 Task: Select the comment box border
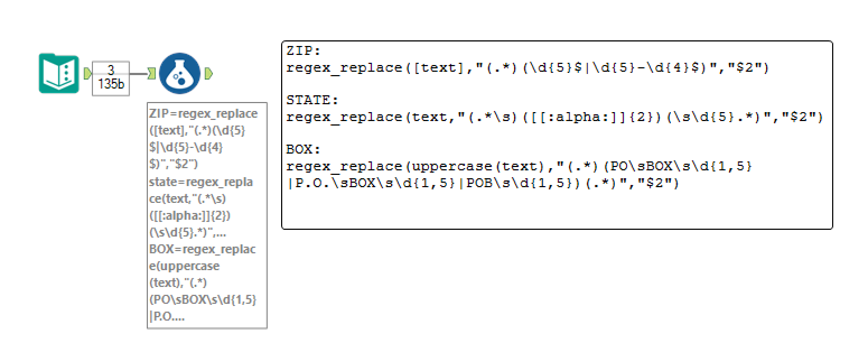[x=557, y=40]
